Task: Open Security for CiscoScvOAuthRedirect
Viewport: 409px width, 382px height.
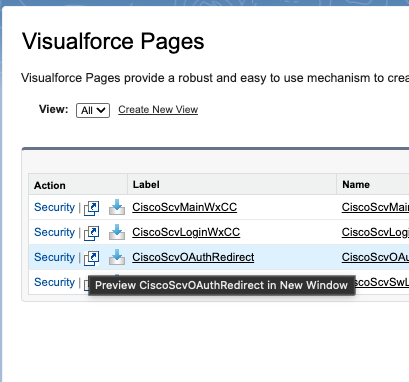Action: point(54,257)
